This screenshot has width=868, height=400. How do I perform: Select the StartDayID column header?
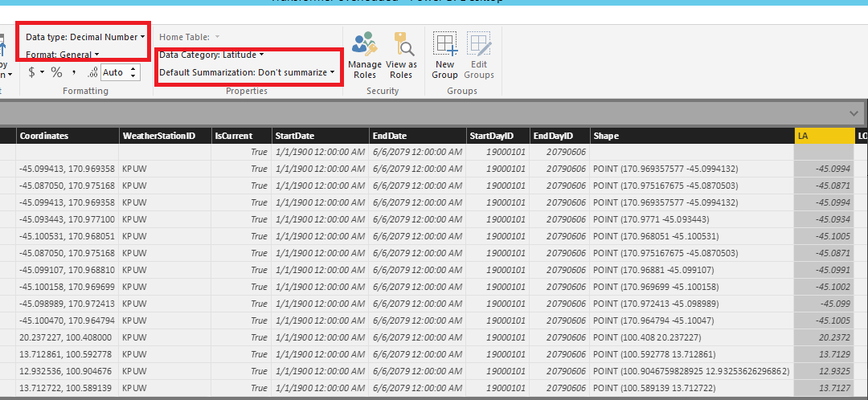498,136
